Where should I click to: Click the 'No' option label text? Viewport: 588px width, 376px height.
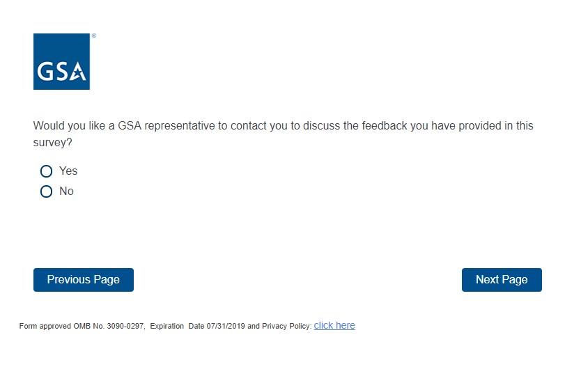click(66, 191)
